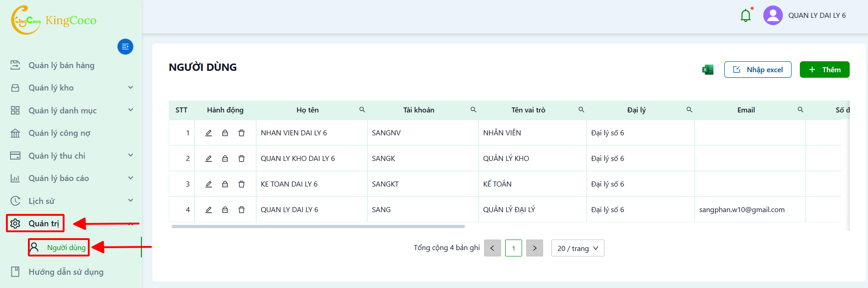The image size is (868, 288).
Task: Expand Quản lý danh mục chevron
Action: click(131, 110)
